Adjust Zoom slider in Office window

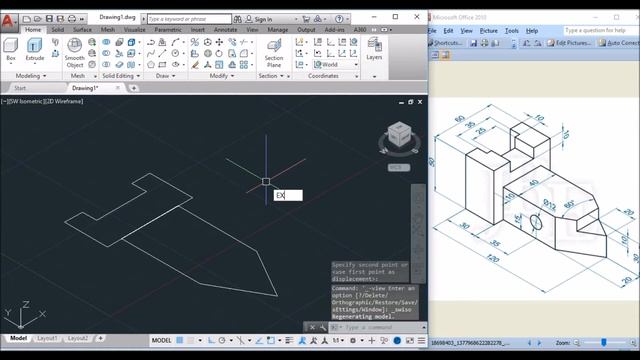pyautogui.click(x=603, y=342)
